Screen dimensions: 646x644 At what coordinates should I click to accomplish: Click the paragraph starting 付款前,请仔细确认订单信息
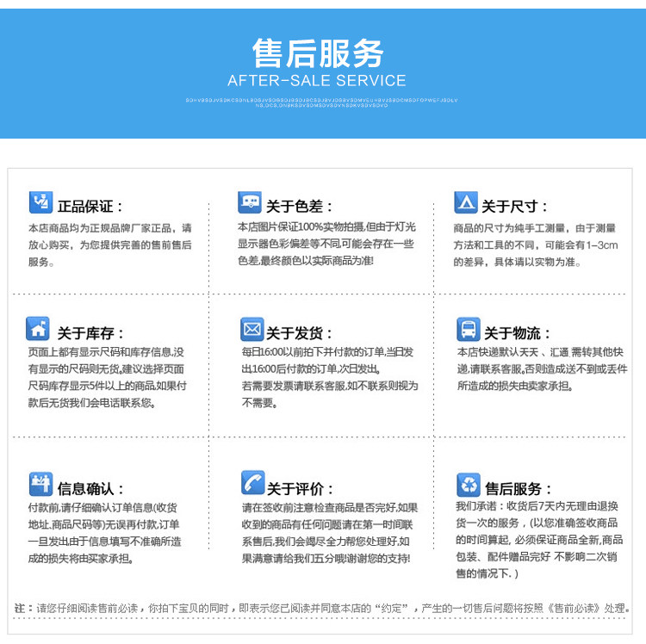(104, 533)
